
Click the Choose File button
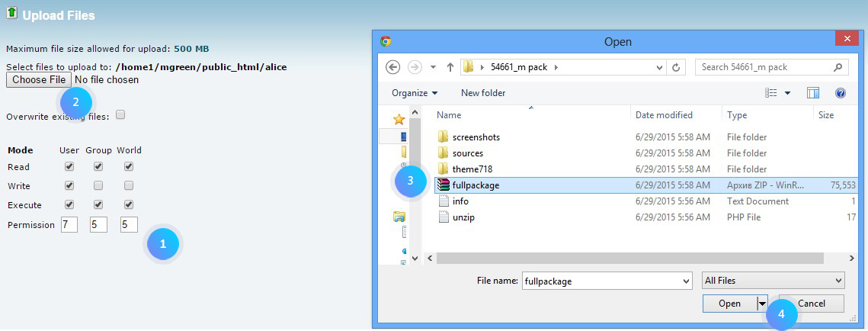click(x=40, y=80)
